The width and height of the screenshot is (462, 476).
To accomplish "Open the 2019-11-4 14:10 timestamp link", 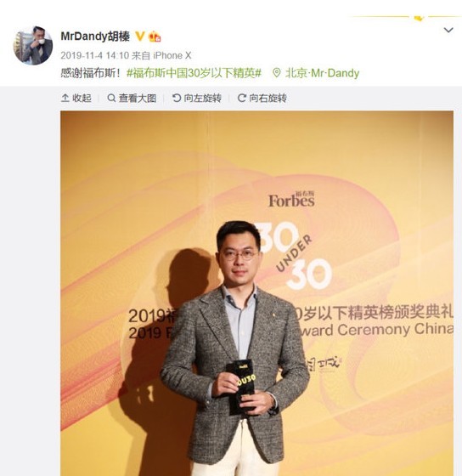I will (94, 55).
